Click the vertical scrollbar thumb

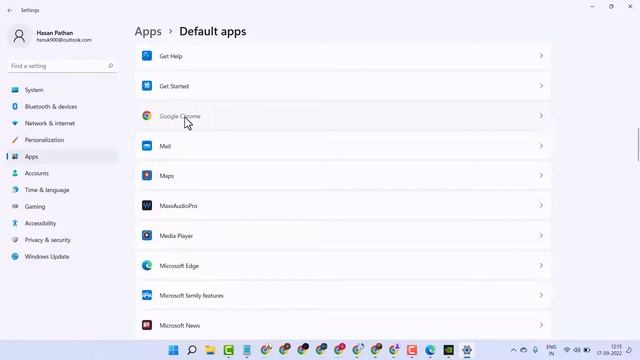point(638,144)
